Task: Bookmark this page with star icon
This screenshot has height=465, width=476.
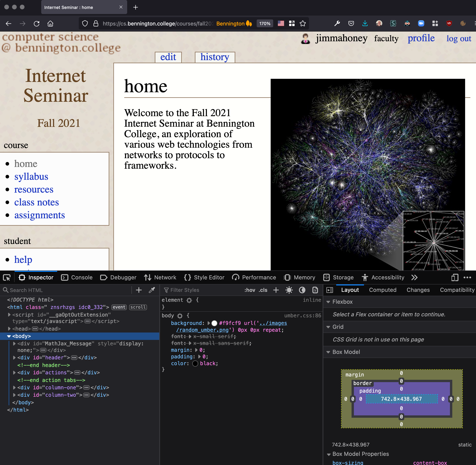Action: (303, 24)
